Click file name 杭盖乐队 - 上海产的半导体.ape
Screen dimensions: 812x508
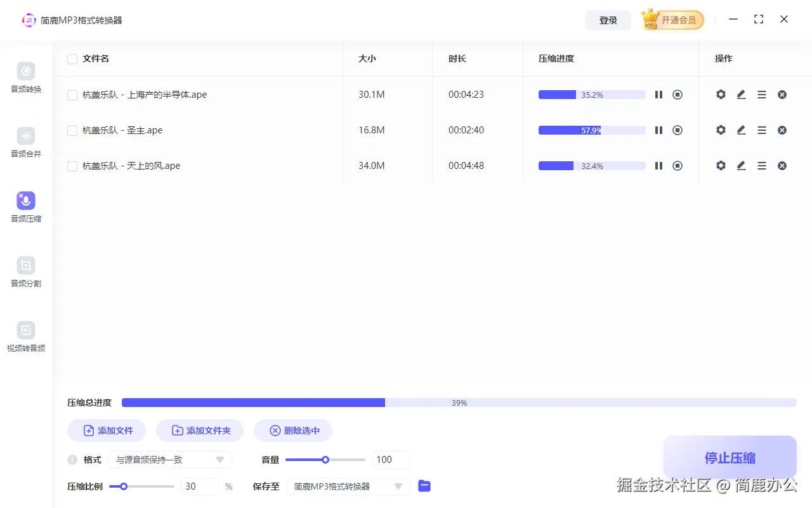pyautogui.click(x=145, y=95)
